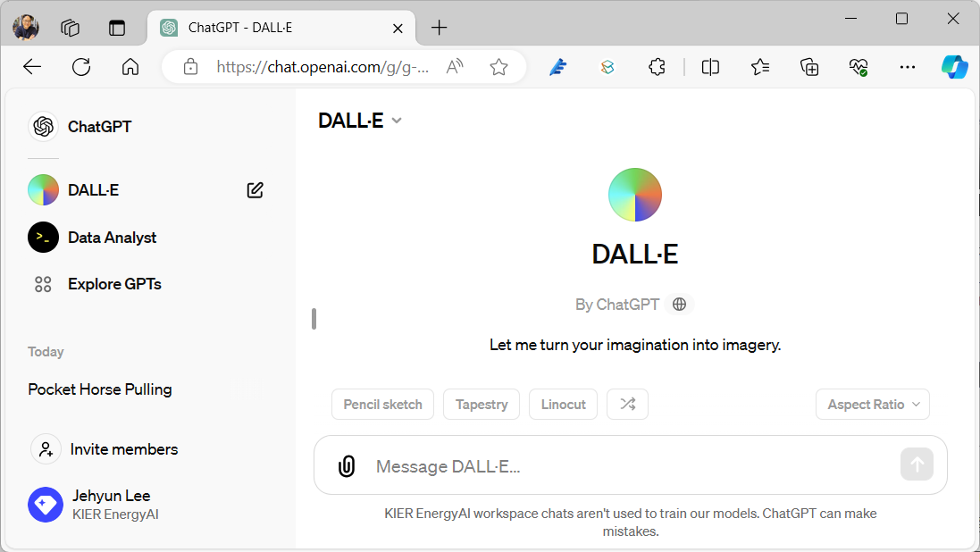Image resolution: width=980 pixels, height=552 pixels.
Task: Activate Read aloud in address bar
Action: coord(455,66)
